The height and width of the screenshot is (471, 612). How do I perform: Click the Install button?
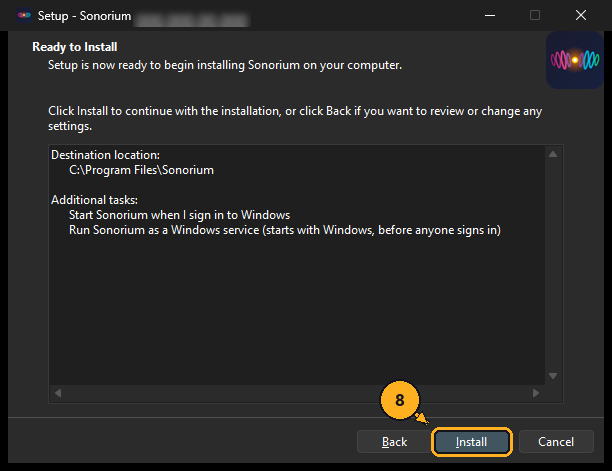pos(471,442)
